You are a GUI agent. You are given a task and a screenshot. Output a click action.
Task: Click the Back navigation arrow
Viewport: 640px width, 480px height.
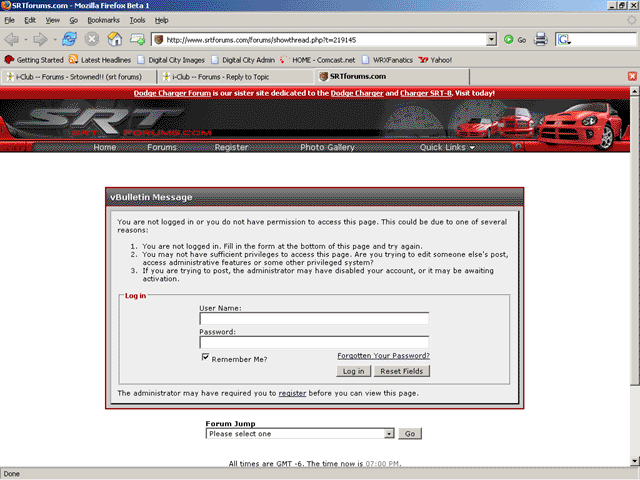[x=14, y=39]
